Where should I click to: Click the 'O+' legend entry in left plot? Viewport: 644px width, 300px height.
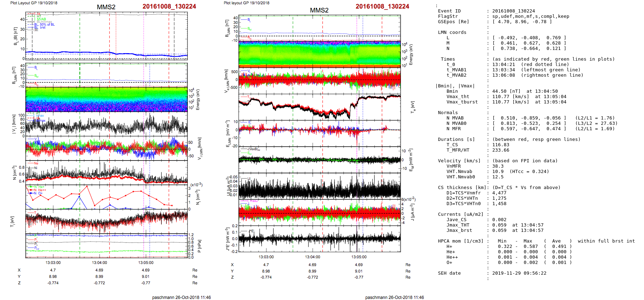40,193
